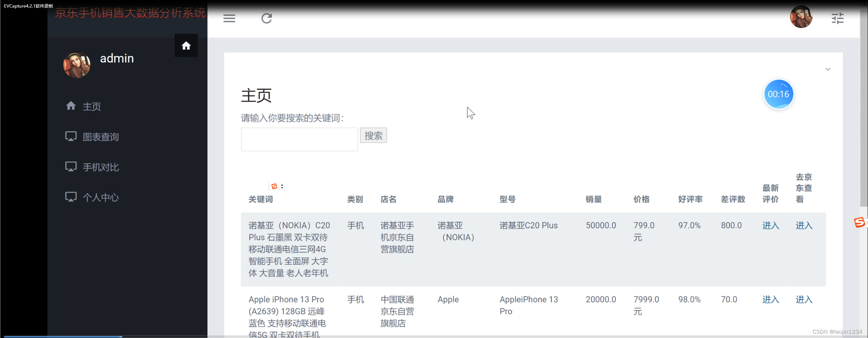Open the 个人中心 personal center page
The height and width of the screenshot is (338, 868).
coord(101,197)
